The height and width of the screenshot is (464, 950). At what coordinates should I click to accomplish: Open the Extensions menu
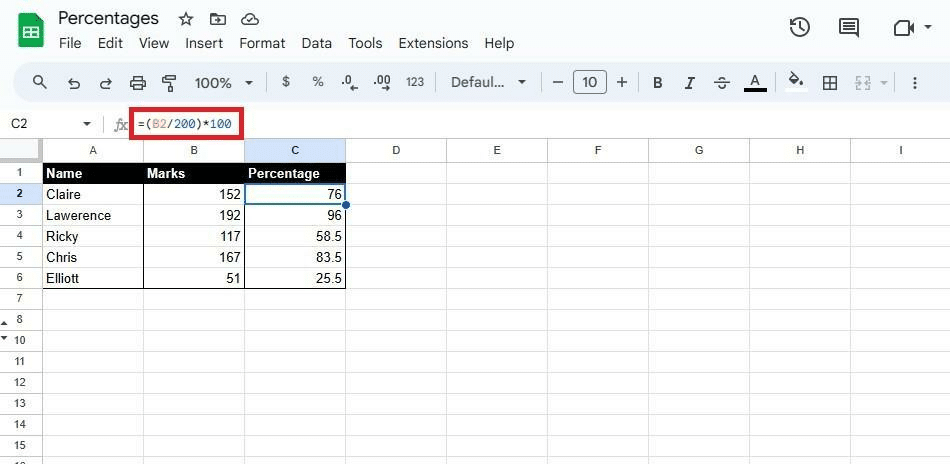[x=433, y=43]
